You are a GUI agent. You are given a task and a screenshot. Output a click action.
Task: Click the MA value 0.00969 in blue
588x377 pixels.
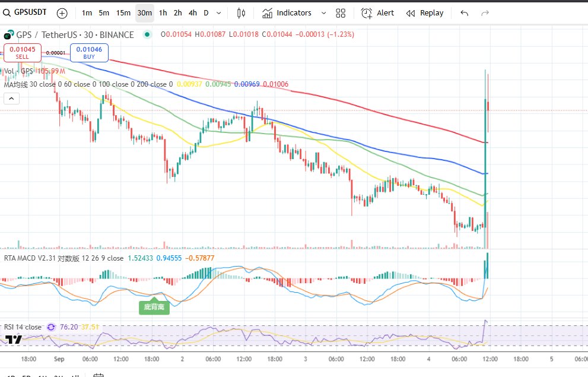247,84
